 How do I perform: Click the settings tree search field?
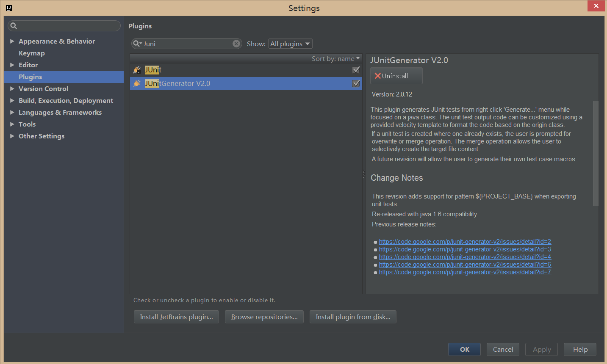click(x=64, y=26)
